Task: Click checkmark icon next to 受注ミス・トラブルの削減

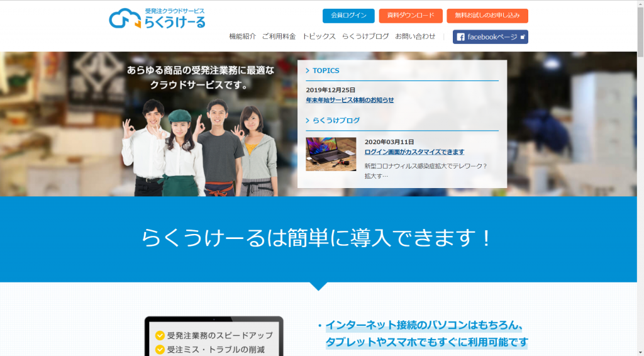Action: (160, 349)
